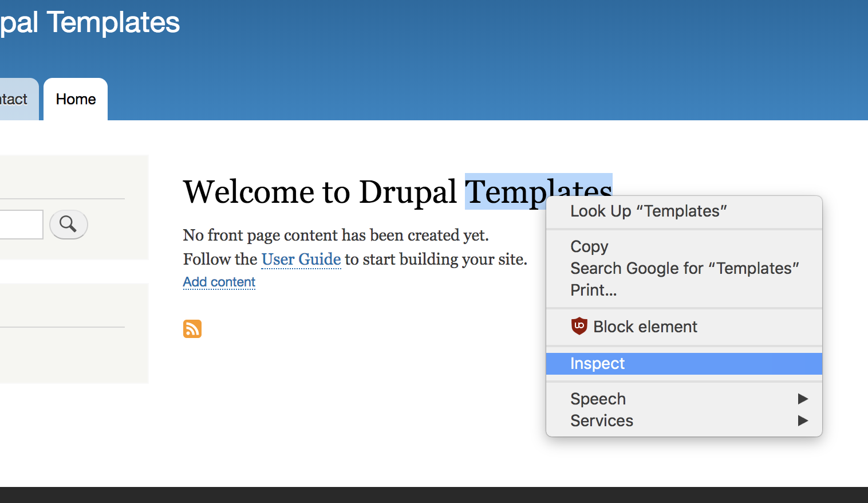Focus the search input field

point(21,225)
